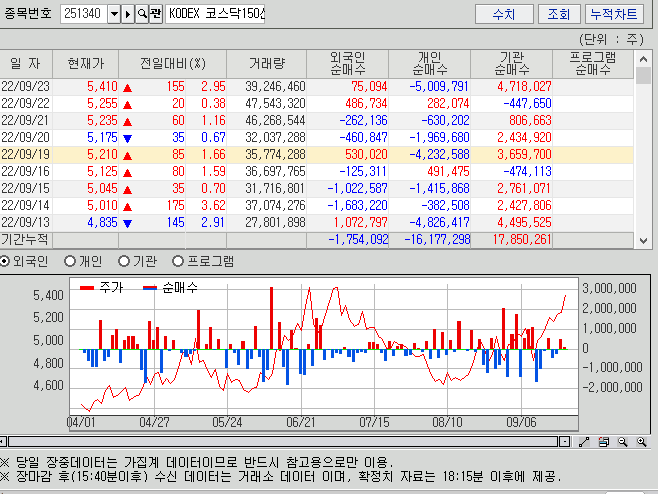
Task: Select the 기관 radio button
Action: point(124,261)
